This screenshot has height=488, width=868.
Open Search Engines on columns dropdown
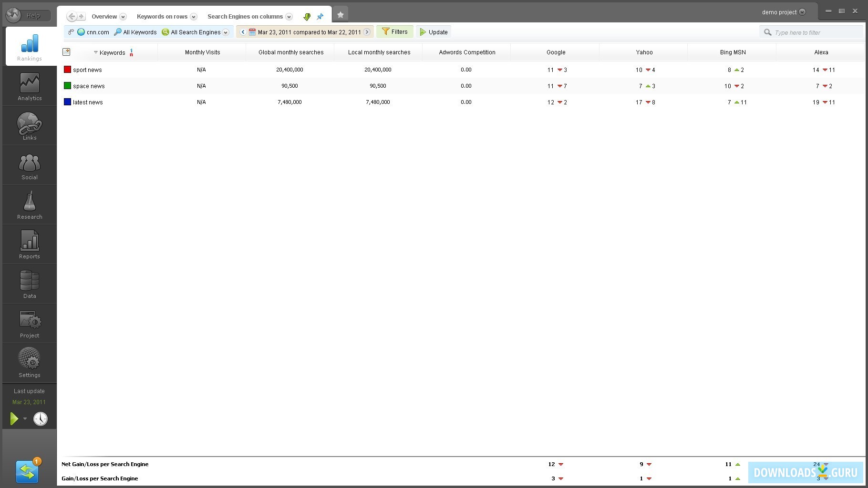(289, 17)
